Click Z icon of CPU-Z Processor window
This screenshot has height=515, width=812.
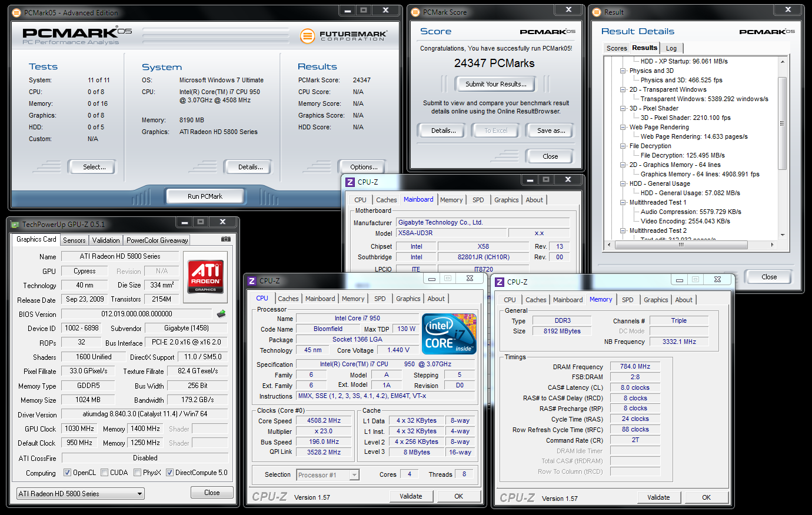252,281
